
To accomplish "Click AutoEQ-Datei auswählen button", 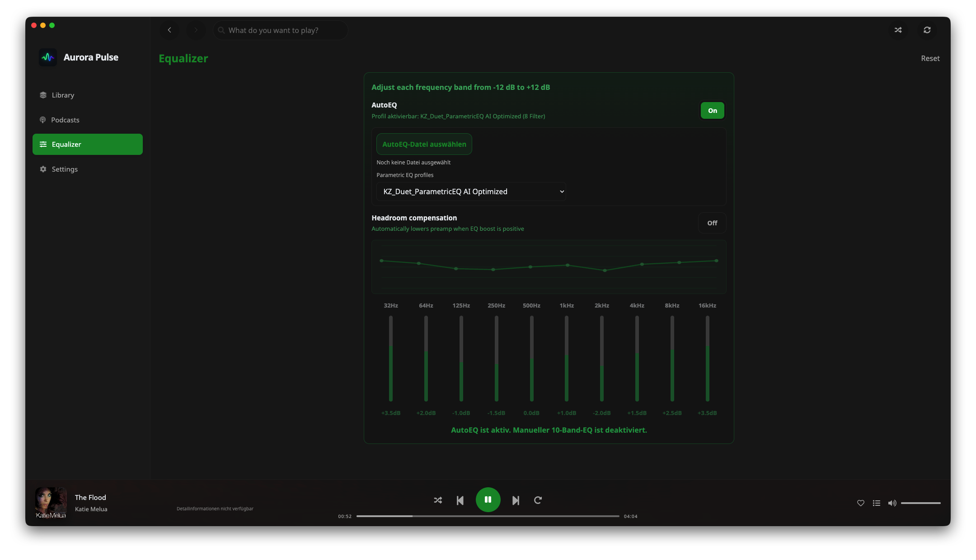I will coord(424,144).
